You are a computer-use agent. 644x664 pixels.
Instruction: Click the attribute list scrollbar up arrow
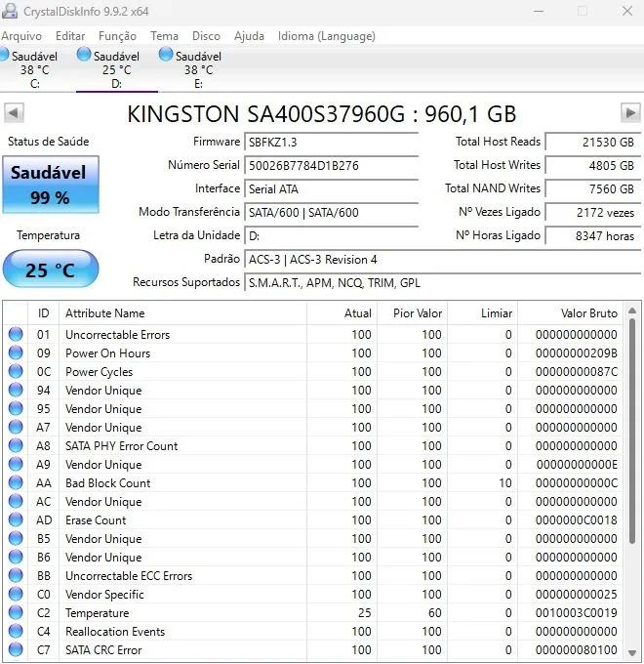coord(632,311)
